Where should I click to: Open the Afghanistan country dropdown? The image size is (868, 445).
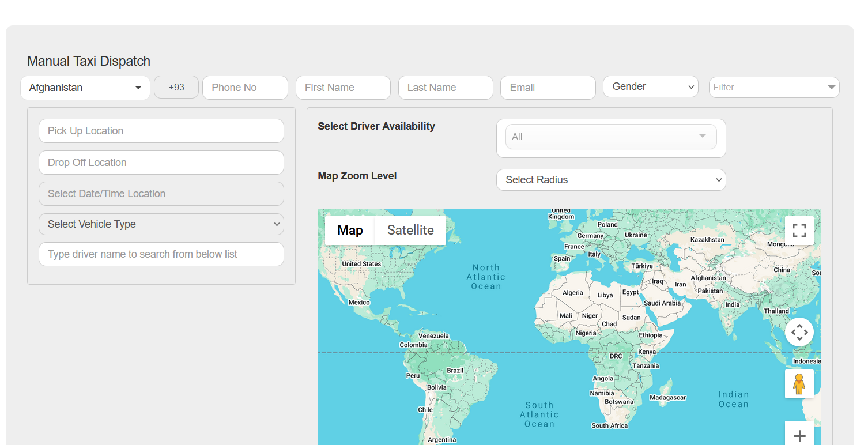point(85,88)
